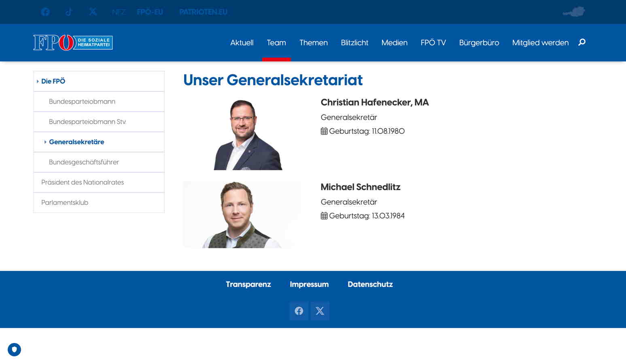626x364 pixels.
Task: Select Generalsekretäre in the sidebar
Action: (x=76, y=142)
